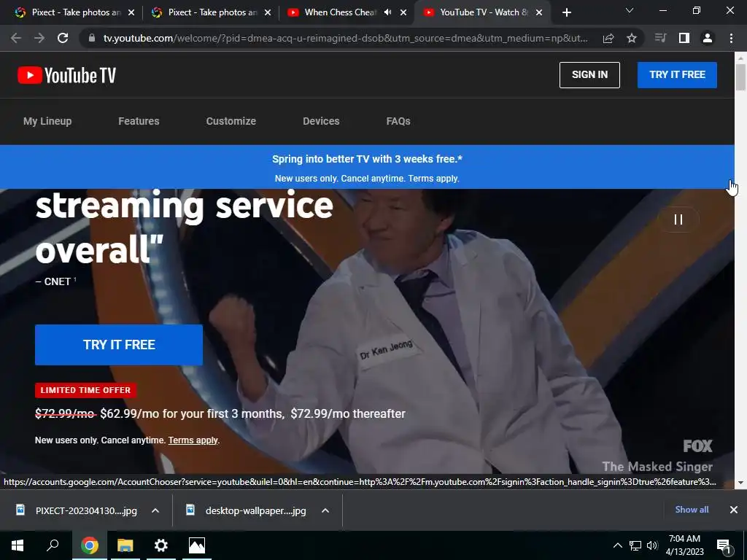Open the Terms apply link

(x=193, y=440)
